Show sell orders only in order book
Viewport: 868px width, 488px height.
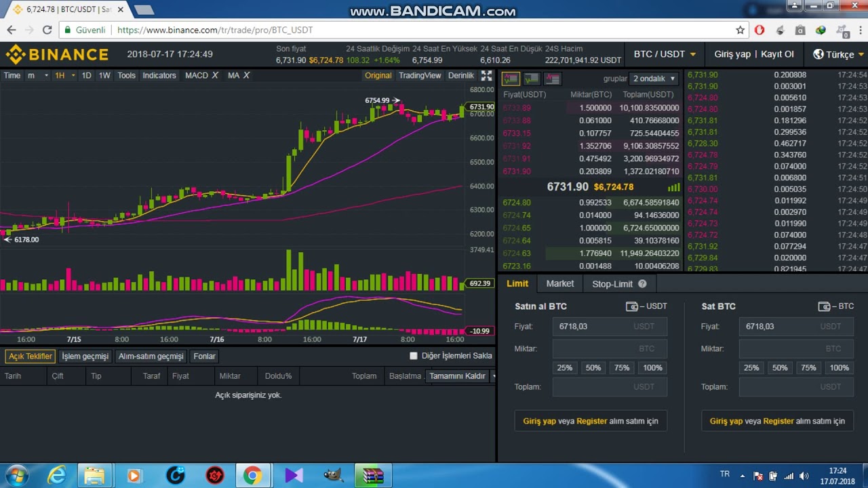pyautogui.click(x=553, y=79)
